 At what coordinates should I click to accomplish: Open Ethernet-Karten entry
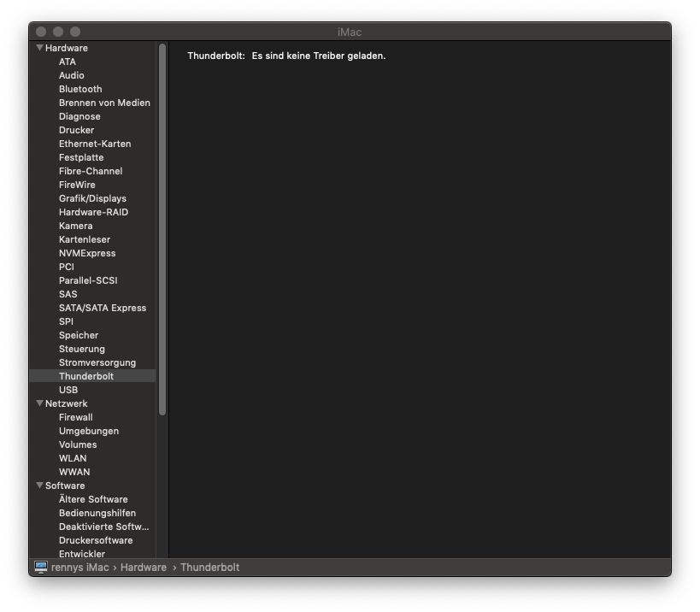point(95,144)
